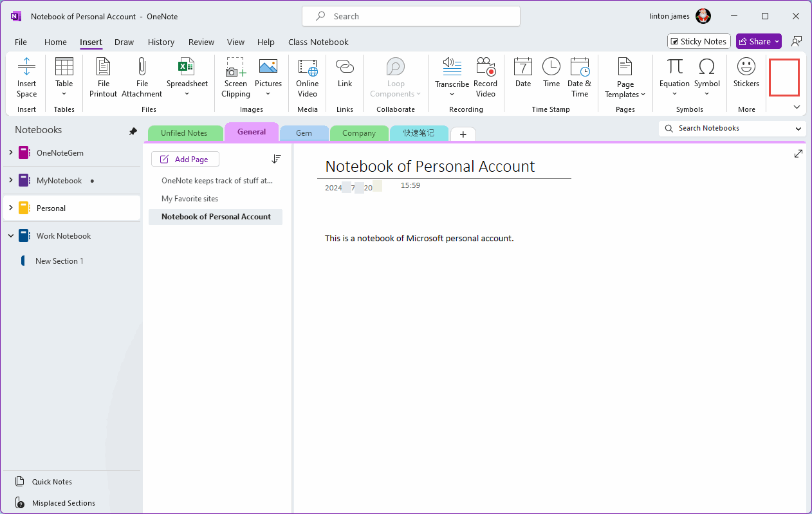
Task: Click the note text about Microsoft personal account
Action: (420, 238)
